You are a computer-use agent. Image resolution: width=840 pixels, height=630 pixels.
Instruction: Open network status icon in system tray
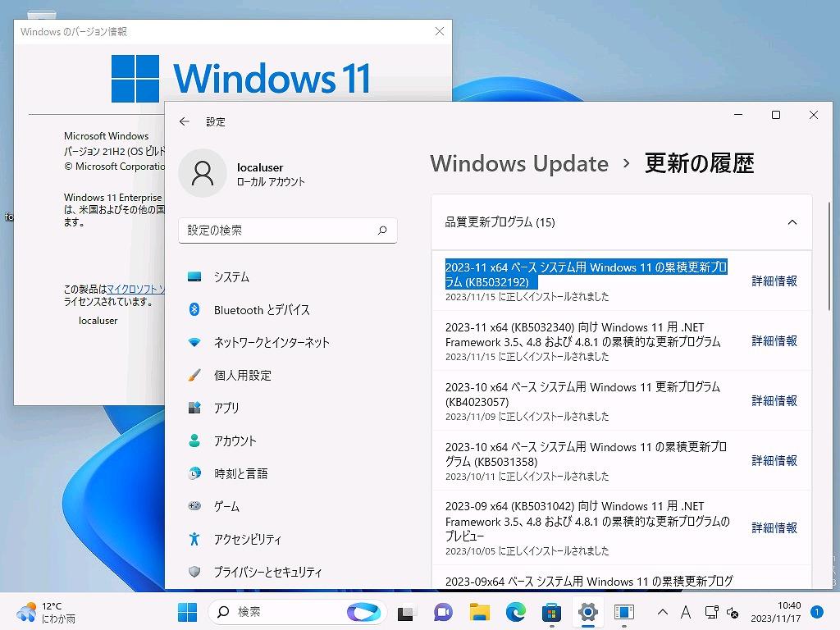(x=711, y=612)
